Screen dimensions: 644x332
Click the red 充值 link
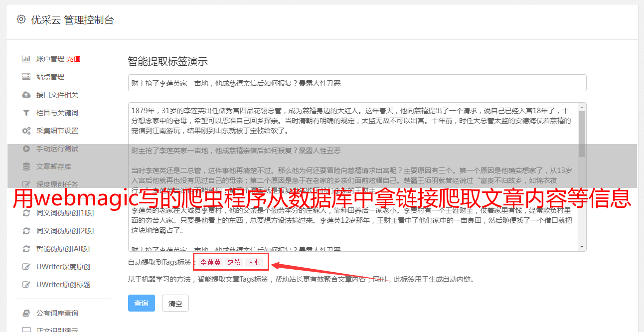pyautogui.click(x=73, y=59)
